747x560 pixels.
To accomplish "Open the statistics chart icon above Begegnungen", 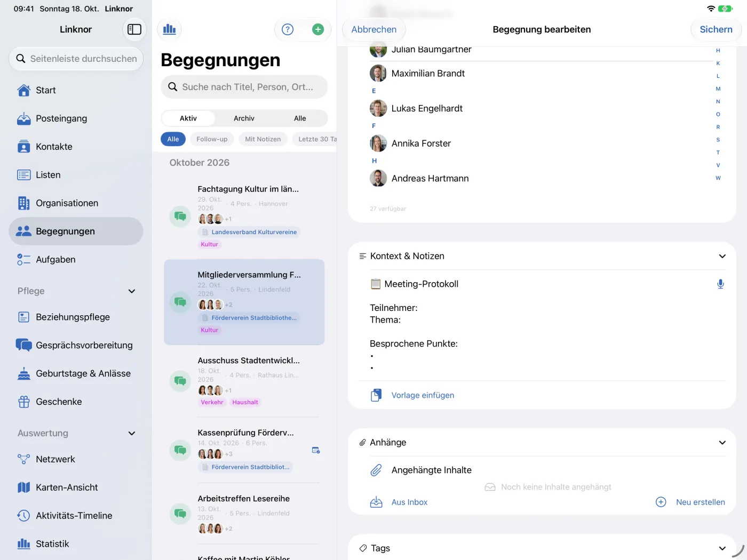I will pyautogui.click(x=170, y=29).
